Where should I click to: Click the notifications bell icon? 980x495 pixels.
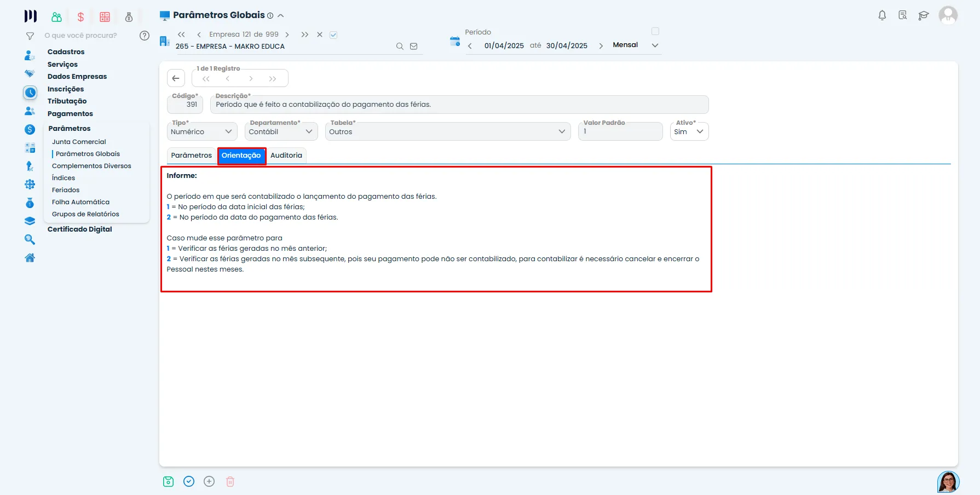coord(882,15)
